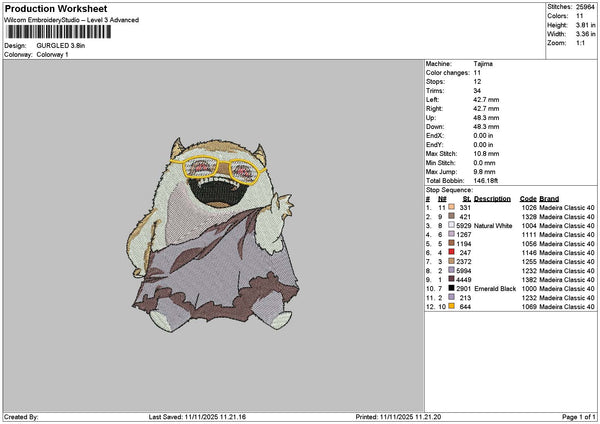Image resolution: width=600 pixels, height=424 pixels.
Task: Click the swatch for thread 5994
Action: [x=452, y=270]
